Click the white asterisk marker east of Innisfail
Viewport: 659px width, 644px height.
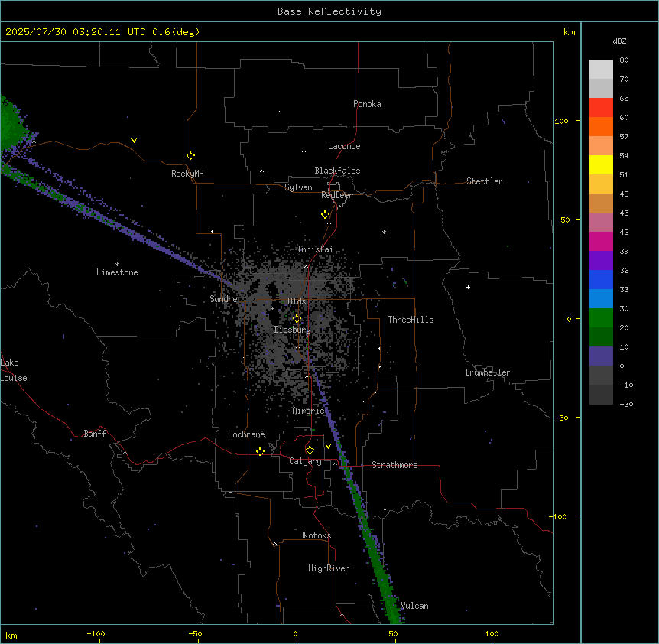[x=384, y=232]
